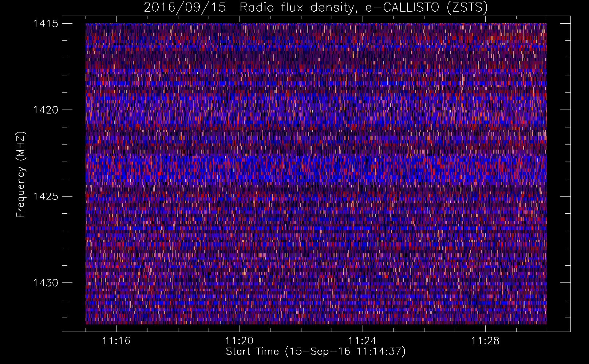Click the 11:28 time tick label
Viewport: 589px width, 364px height.
point(486,341)
